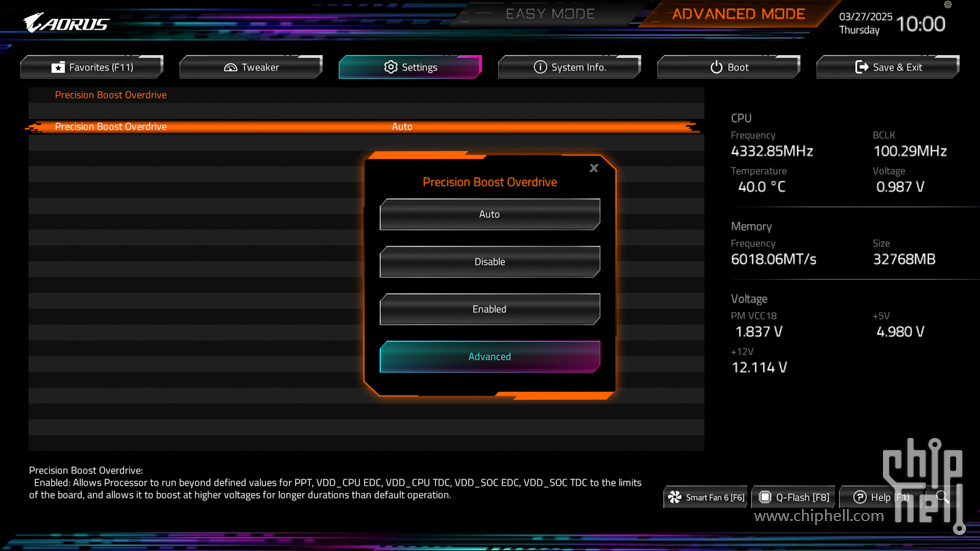Launch Q-Flash [F8]

tap(794, 497)
